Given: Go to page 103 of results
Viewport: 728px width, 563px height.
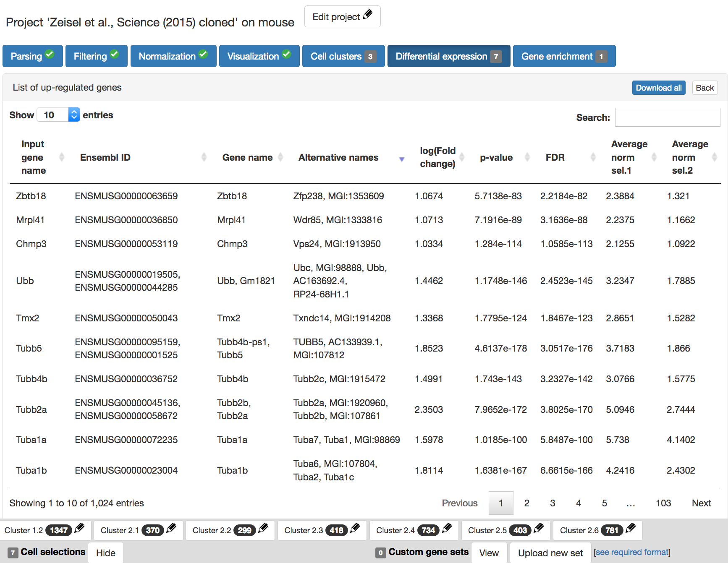Looking at the screenshot, I should click(x=663, y=503).
